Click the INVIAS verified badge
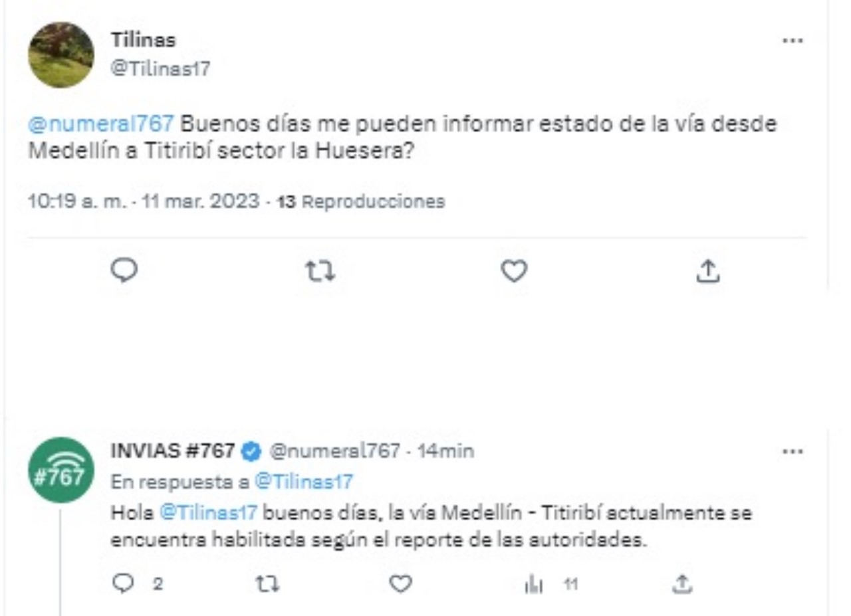The width and height of the screenshot is (851, 616). [x=250, y=452]
